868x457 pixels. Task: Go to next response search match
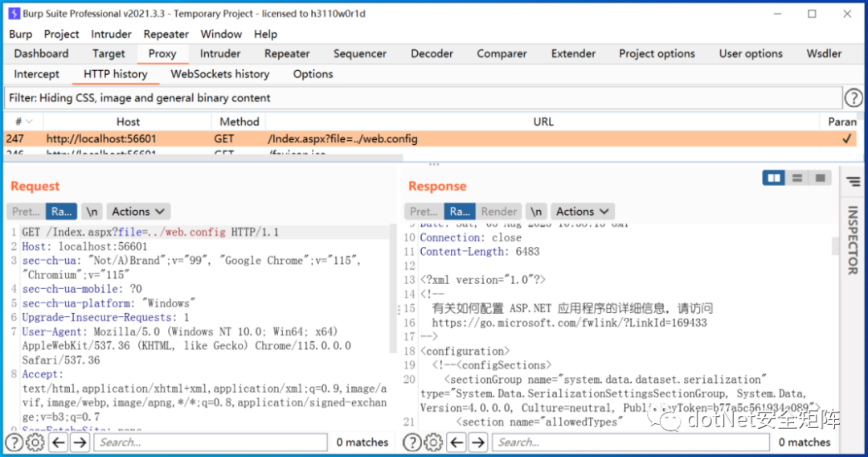pyautogui.click(x=478, y=442)
